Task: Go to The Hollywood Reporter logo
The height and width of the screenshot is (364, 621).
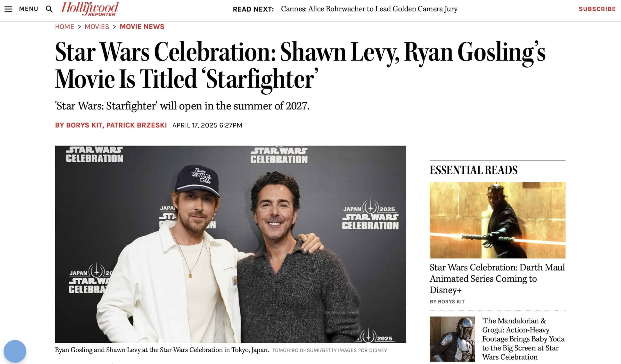Action: coord(90,9)
